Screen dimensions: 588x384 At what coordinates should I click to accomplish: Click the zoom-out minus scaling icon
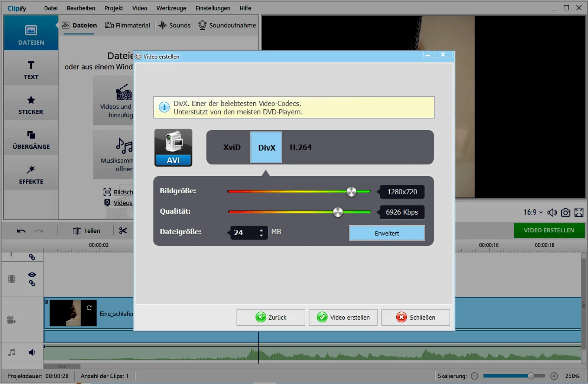pyautogui.click(x=474, y=376)
